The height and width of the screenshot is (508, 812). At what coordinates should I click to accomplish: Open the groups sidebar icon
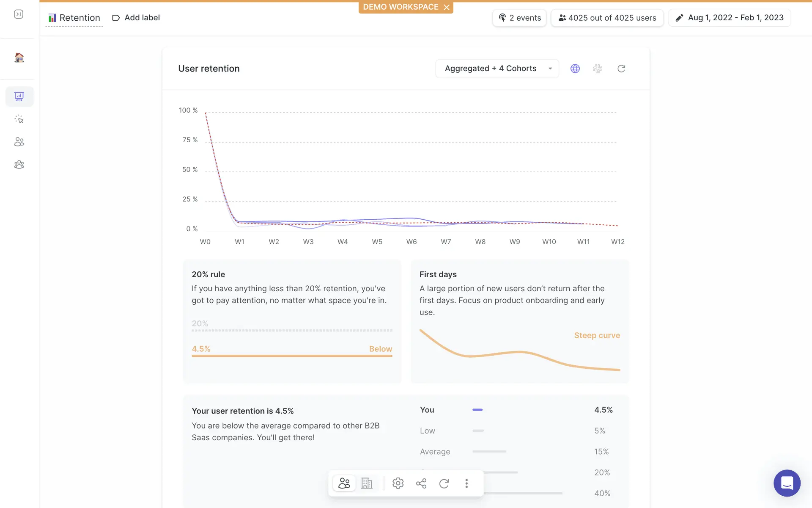(x=19, y=165)
